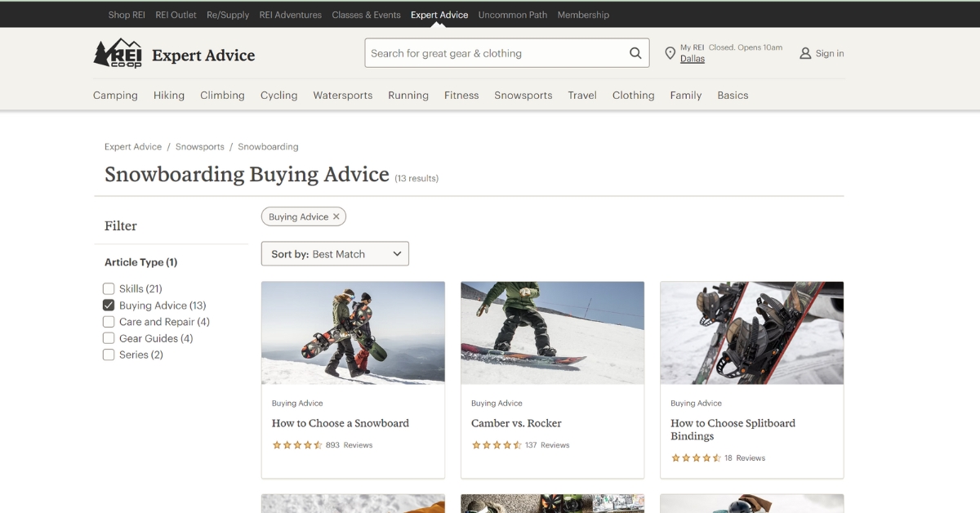Open Re/Supply in top bar

coord(228,15)
